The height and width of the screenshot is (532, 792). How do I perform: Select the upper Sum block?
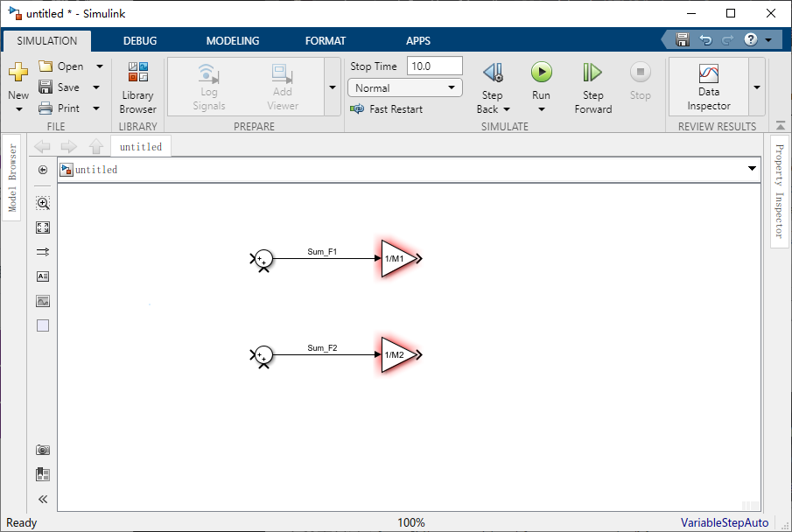pos(263,259)
